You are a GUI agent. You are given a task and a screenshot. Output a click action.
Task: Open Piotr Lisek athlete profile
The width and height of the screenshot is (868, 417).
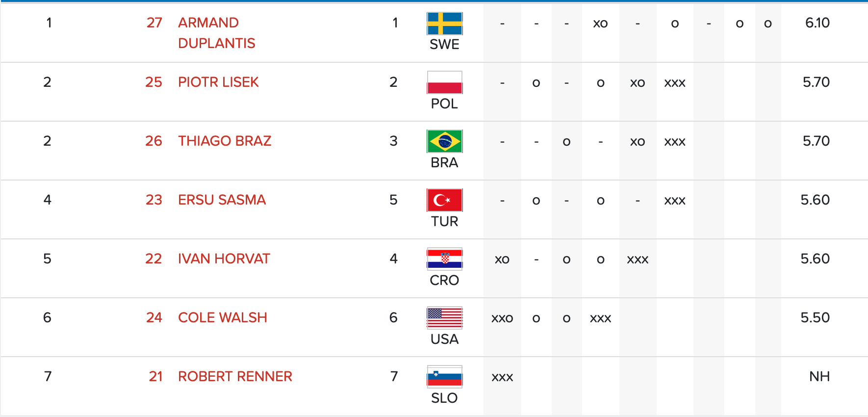pos(218,82)
